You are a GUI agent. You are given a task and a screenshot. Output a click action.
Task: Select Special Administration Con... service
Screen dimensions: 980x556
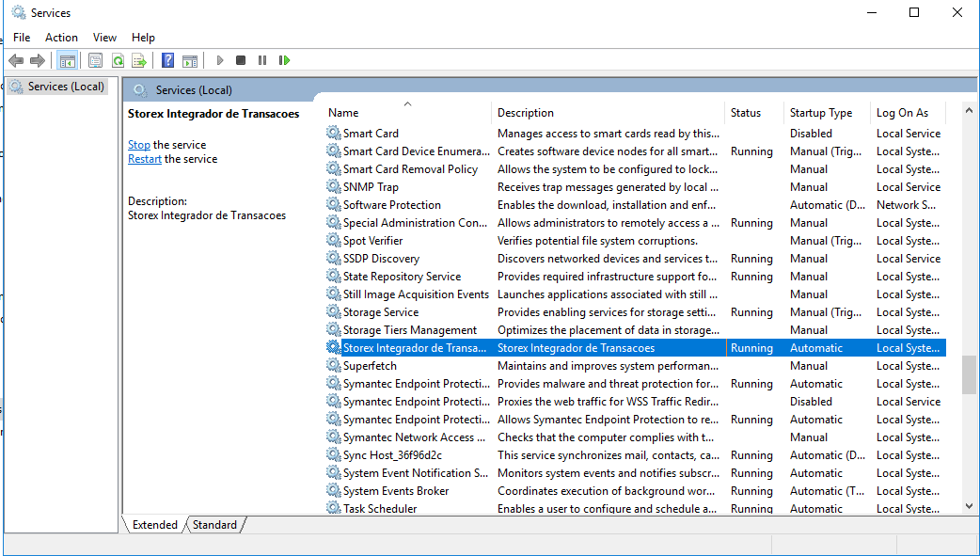[635, 222]
